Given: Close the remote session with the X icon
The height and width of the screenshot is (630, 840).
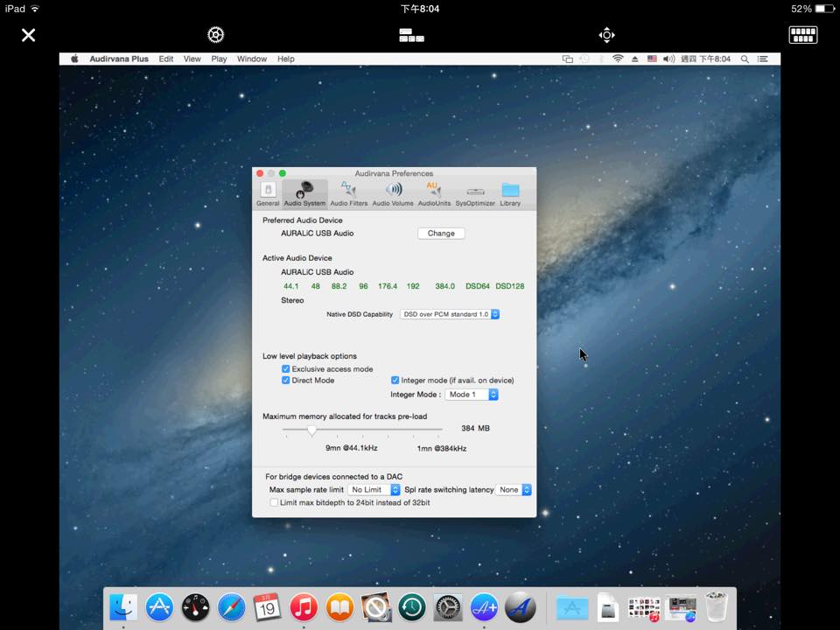Looking at the screenshot, I should 28,35.
